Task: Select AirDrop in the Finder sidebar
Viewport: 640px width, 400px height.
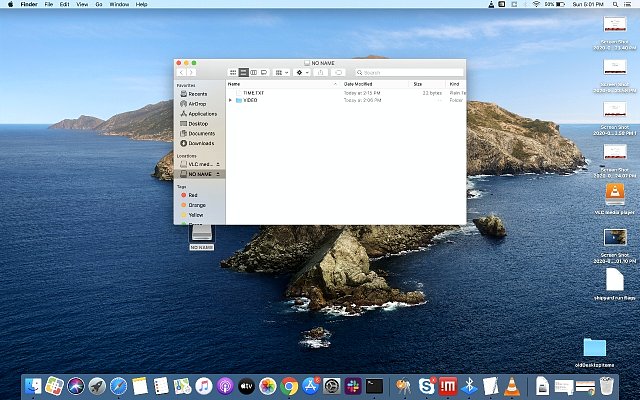Action: point(196,103)
